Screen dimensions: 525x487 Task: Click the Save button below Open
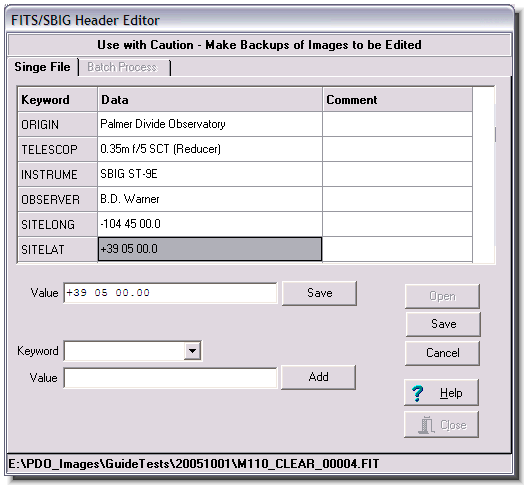tap(443, 324)
